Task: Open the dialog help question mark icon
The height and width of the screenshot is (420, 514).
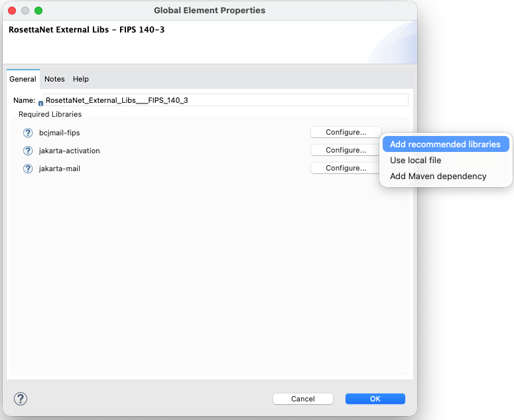Action: tap(21, 399)
